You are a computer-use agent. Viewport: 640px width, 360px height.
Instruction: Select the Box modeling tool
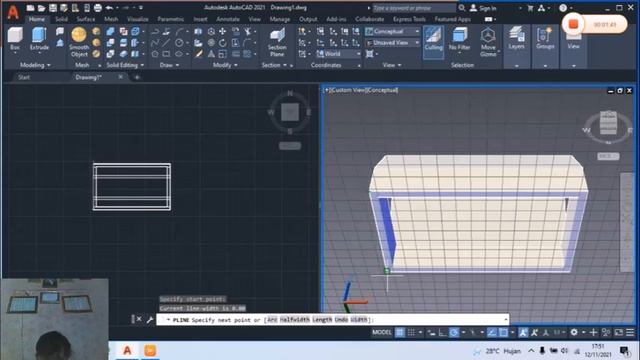15,39
